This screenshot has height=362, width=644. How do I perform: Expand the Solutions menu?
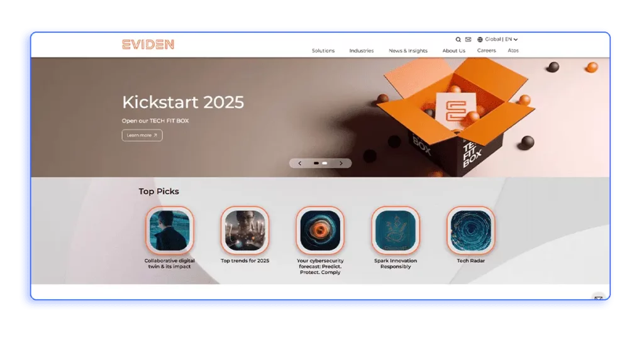(x=323, y=51)
